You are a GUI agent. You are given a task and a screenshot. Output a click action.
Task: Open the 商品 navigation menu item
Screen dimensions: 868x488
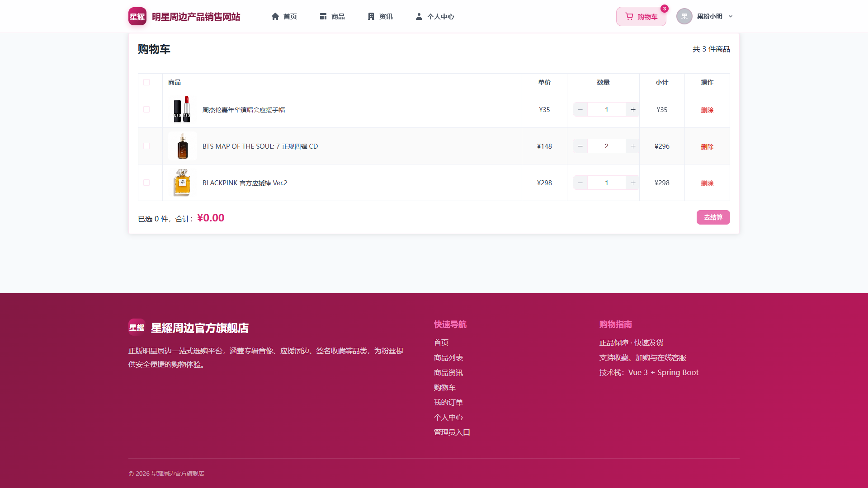[332, 16]
